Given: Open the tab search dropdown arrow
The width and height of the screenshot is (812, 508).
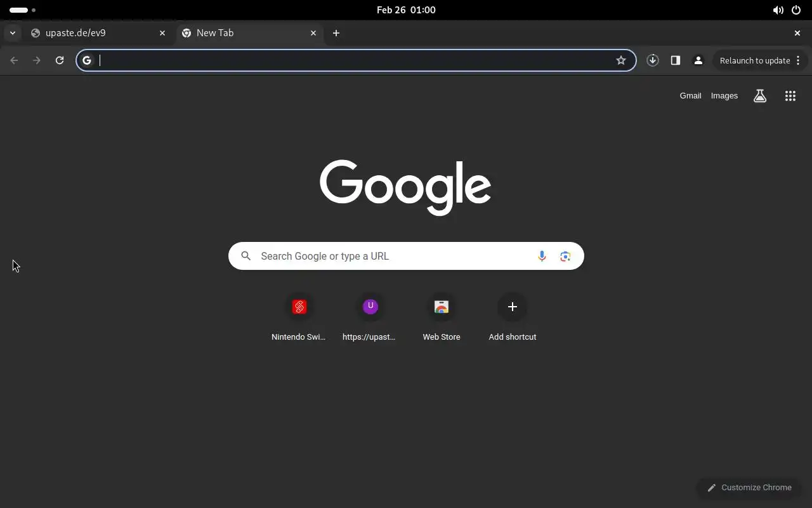Looking at the screenshot, I should pos(12,33).
